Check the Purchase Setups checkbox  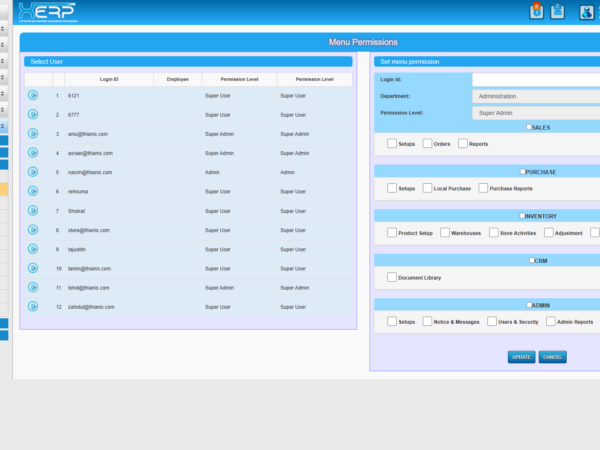click(392, 188)
